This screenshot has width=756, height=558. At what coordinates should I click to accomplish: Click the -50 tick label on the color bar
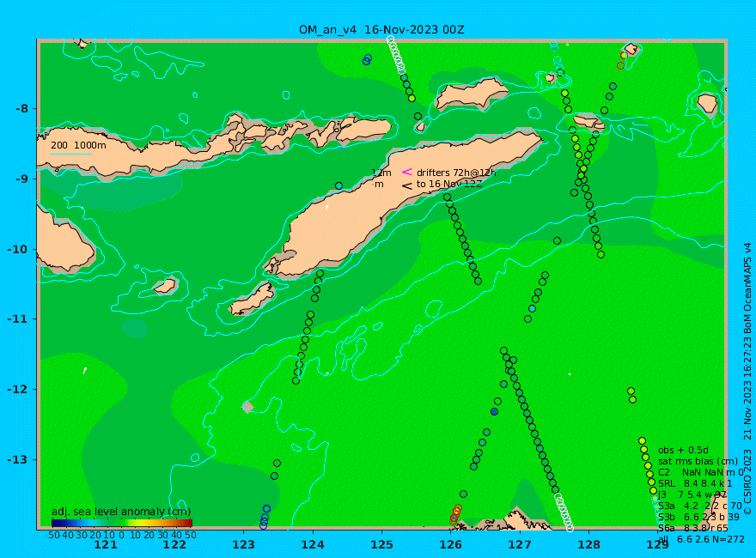(x=52, y=535)
